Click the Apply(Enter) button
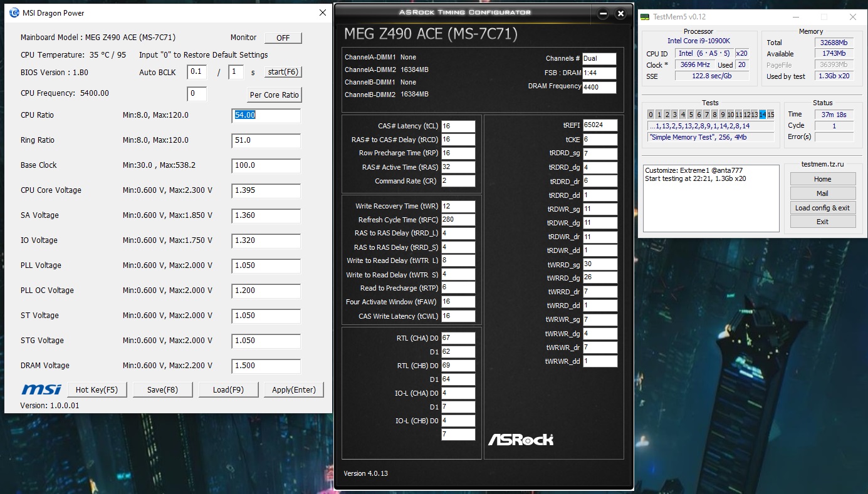 click(x=294, y=389)
